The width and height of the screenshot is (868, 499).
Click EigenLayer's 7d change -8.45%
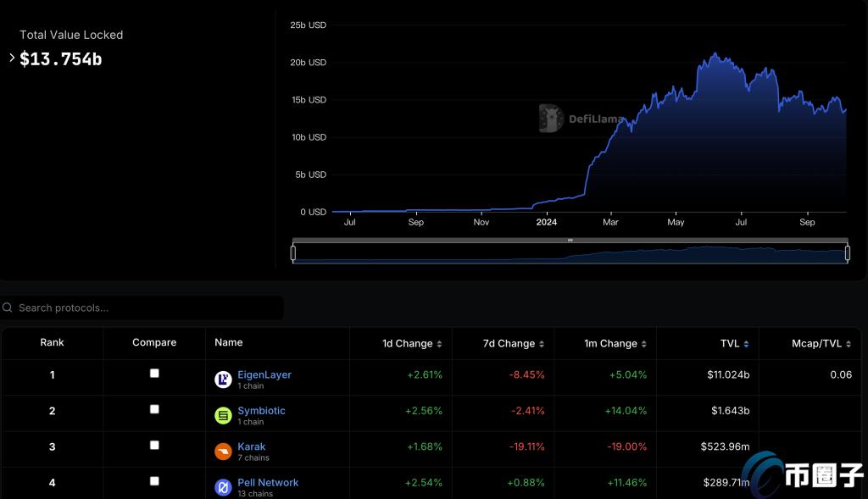click(527, 374)
